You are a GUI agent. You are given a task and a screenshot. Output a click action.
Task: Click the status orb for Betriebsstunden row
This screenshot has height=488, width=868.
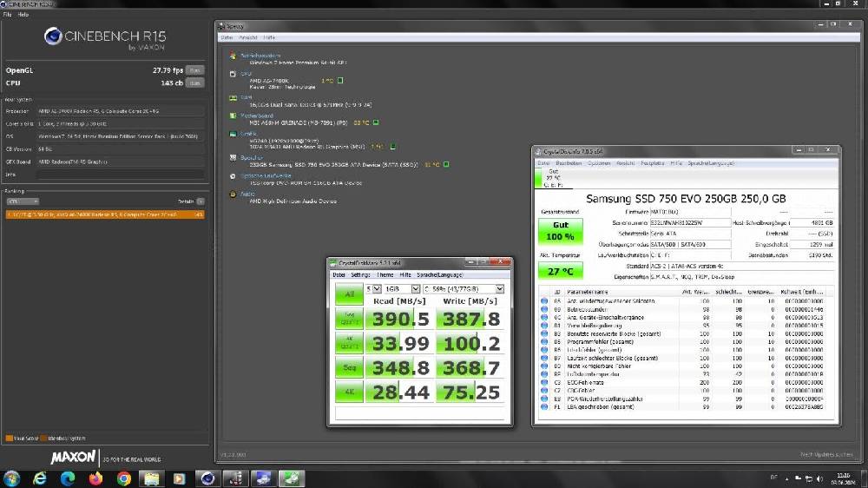(544, 310)
